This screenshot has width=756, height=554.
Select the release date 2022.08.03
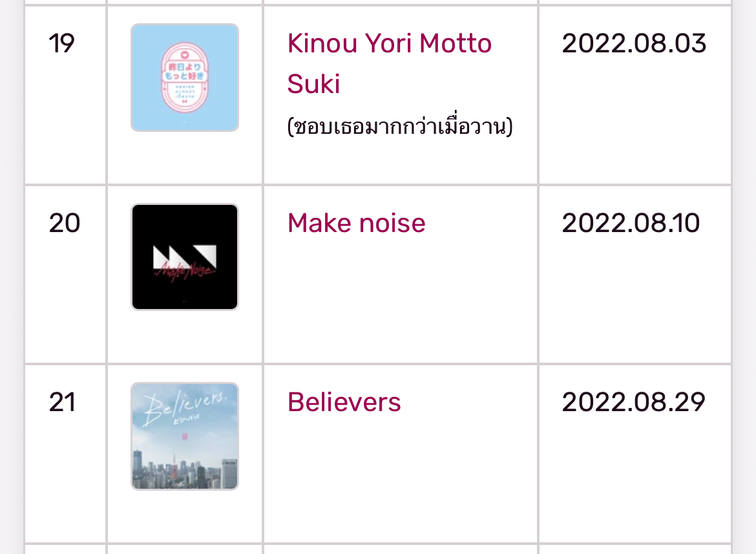point(633,43)
